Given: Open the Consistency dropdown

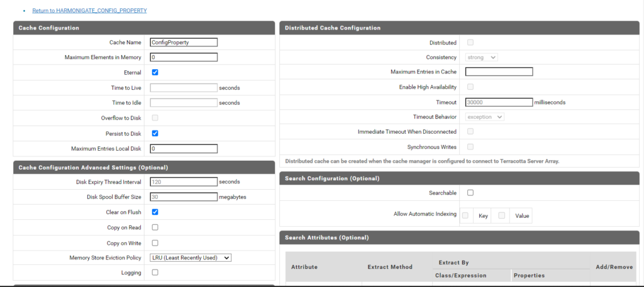Looking at the screenshot, I should tap(481, 57).
